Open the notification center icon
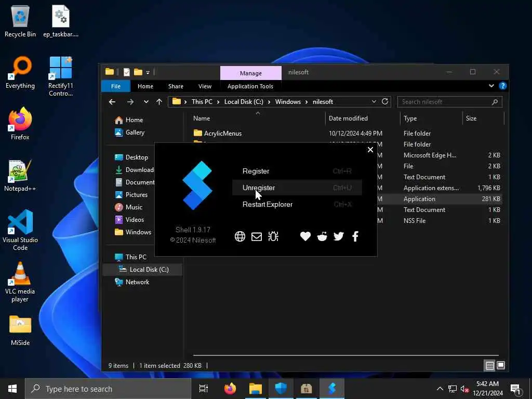Image resolution: width=532 pixels, height=399 pixels. pos(516,389)
